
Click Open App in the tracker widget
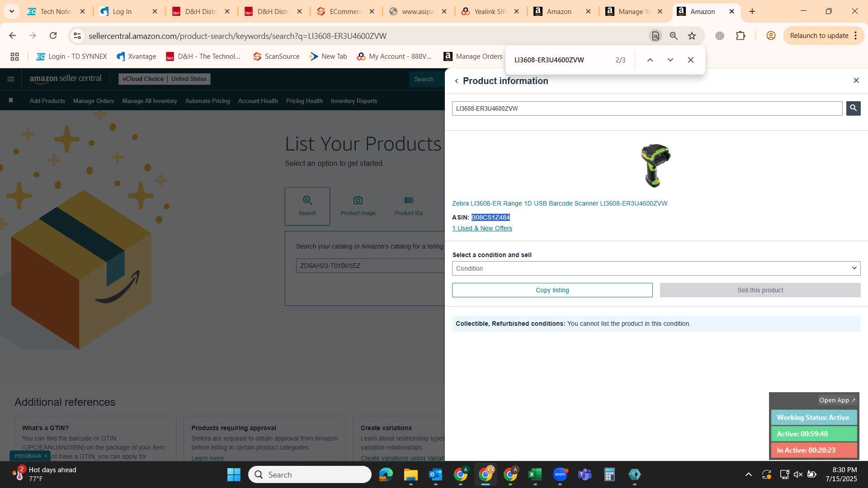click(837, 400)
